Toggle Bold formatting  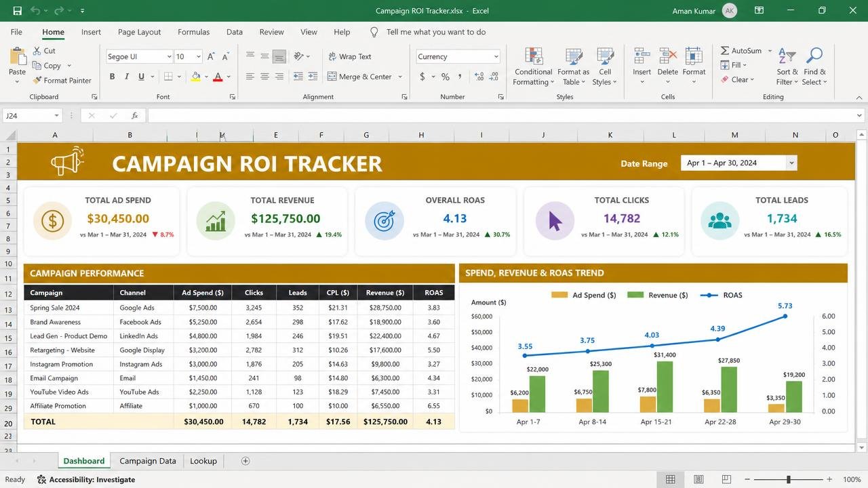(112, 77)
